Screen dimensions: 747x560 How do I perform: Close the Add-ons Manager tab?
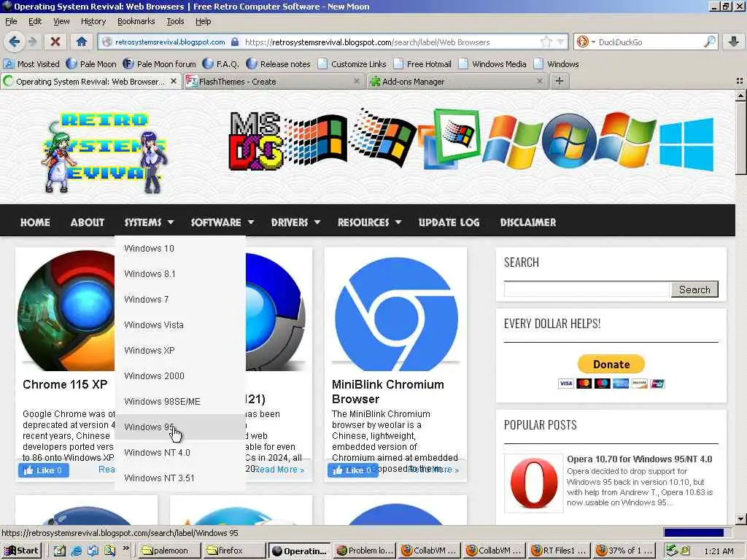(539, 82)
